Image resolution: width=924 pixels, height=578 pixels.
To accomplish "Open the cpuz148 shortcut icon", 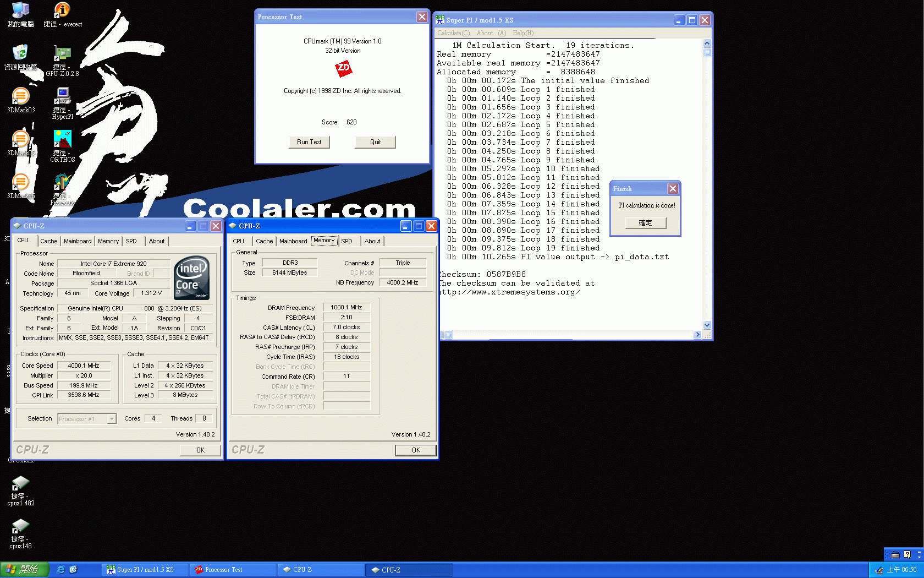I will coord(20,526).
